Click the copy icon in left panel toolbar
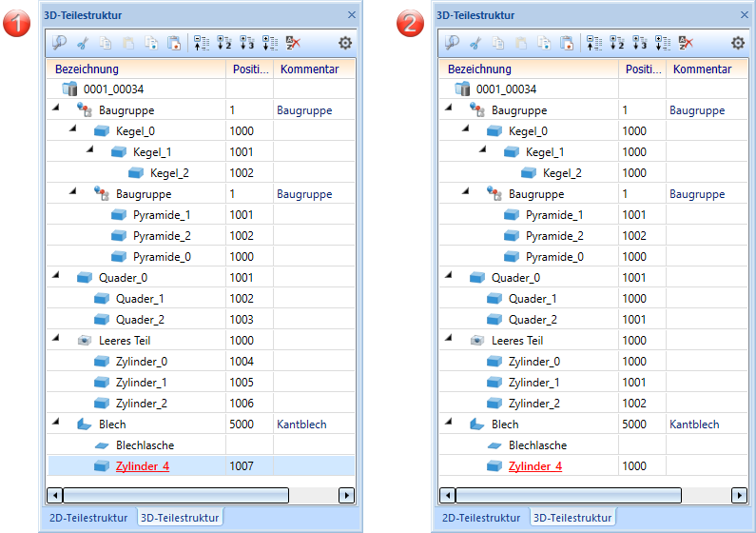The height and width of the screenshot is (533, 756). (x=106, y=43)
